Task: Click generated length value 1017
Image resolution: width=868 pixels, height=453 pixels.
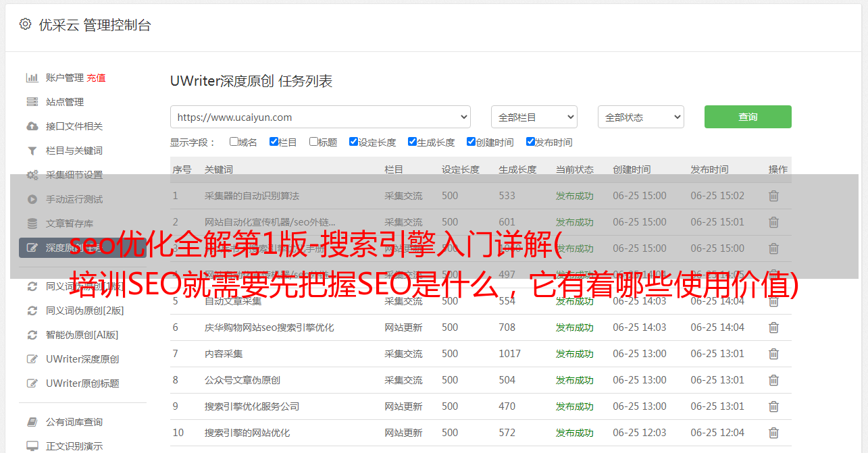Action: [x=510, y=354]
